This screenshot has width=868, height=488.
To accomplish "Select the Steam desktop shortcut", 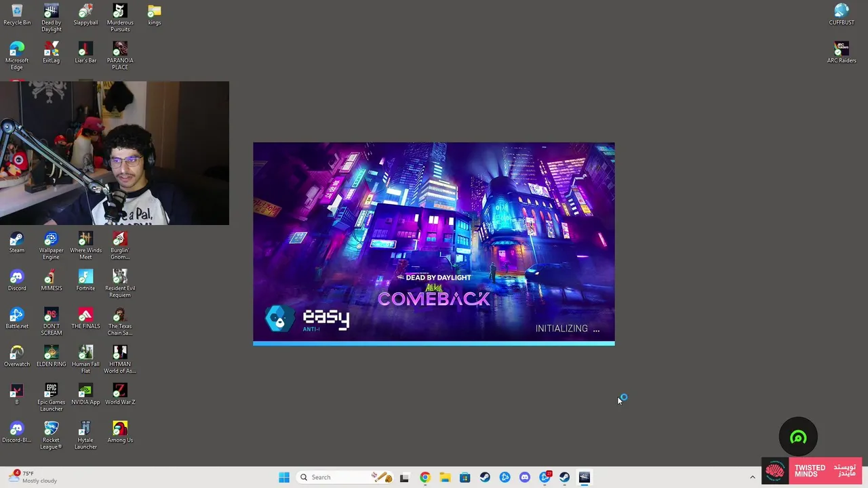I will click(x=17, y=243).
